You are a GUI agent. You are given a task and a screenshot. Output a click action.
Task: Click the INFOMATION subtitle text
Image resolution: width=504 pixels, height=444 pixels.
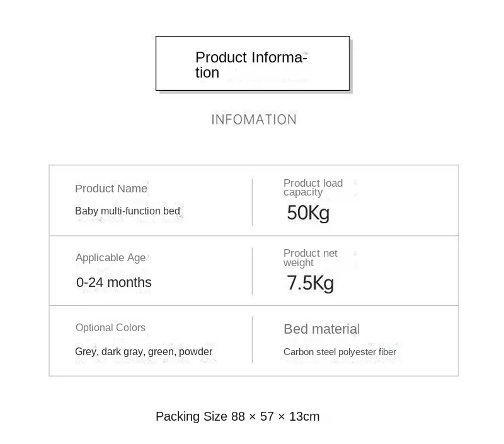254,120
